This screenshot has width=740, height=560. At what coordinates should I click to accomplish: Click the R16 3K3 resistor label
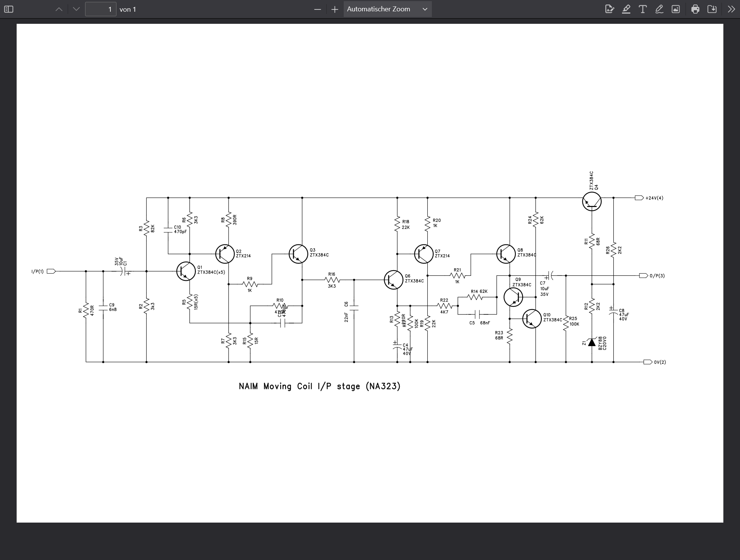(x=332, y=280)
